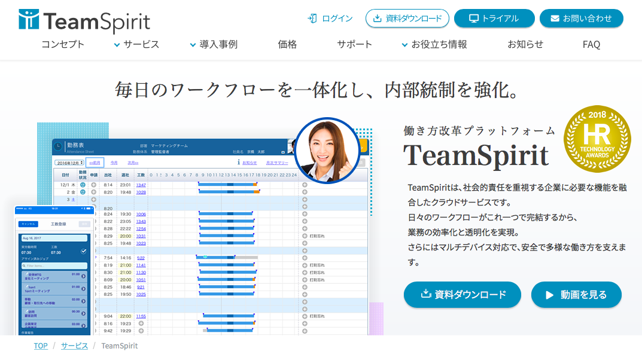Click the TeamSpirit logo in header
The image size is (642, 364).
tap(84, 20)
